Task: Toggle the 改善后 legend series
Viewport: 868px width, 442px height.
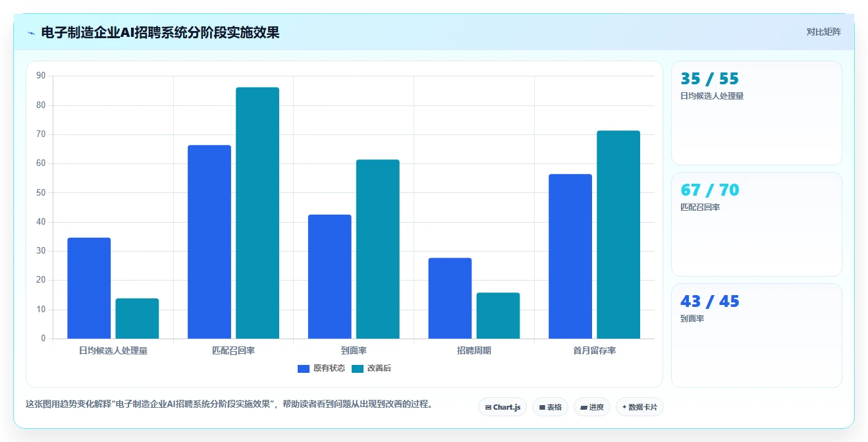Action: [371, 368]
